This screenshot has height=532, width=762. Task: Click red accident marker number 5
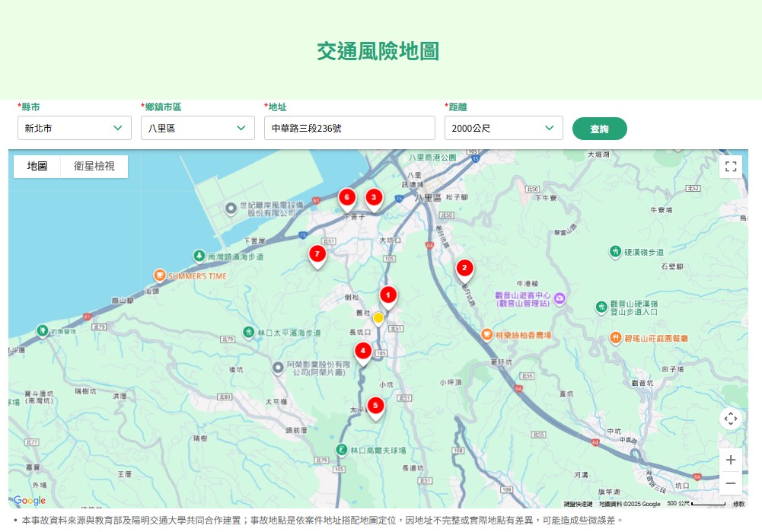(375, 406)
